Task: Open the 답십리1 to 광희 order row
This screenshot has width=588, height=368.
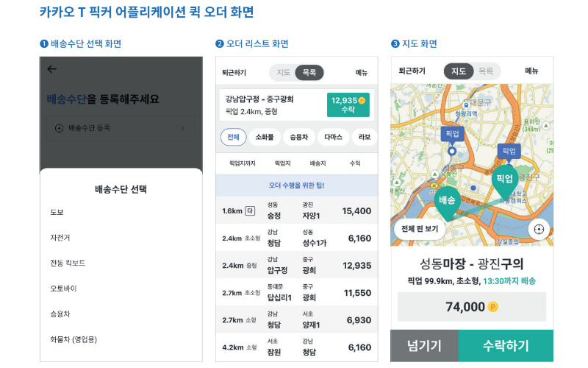Action: [297, 292]
